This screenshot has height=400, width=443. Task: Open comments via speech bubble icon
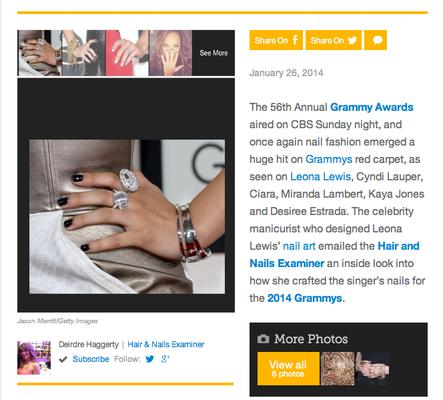click(376, 40)
